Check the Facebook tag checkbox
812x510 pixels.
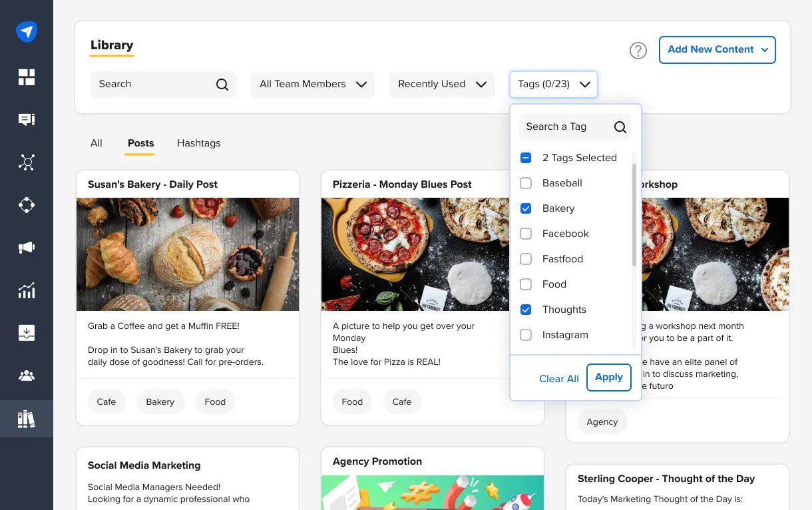click(526, 234)
